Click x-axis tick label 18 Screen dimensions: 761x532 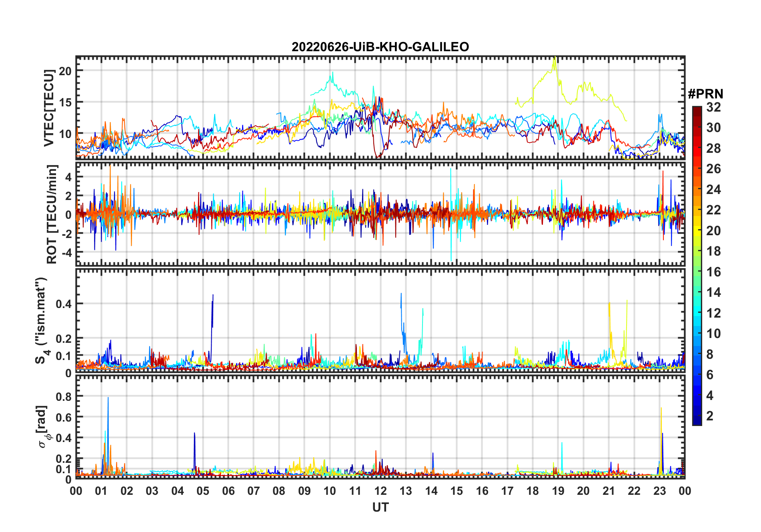pos(533,491)
